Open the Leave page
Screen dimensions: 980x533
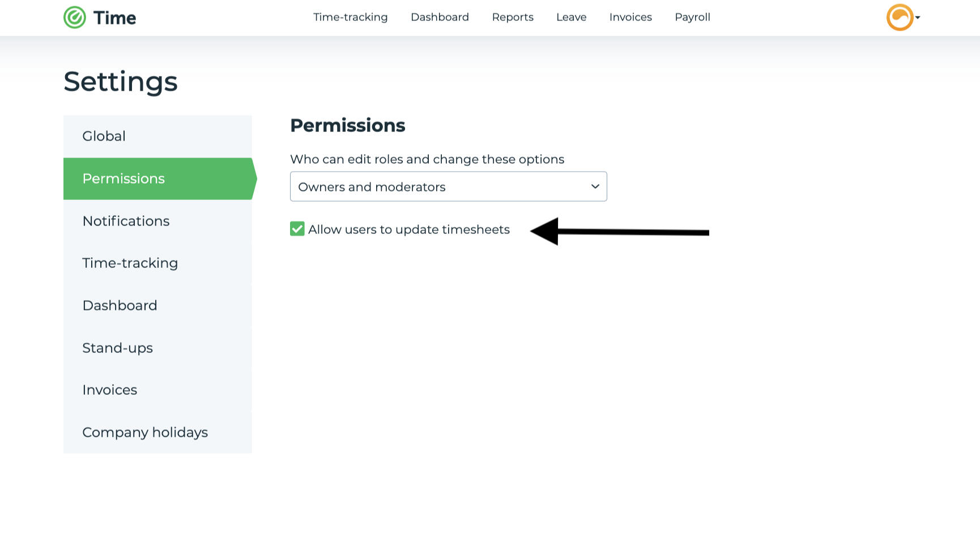pos(571,17)
